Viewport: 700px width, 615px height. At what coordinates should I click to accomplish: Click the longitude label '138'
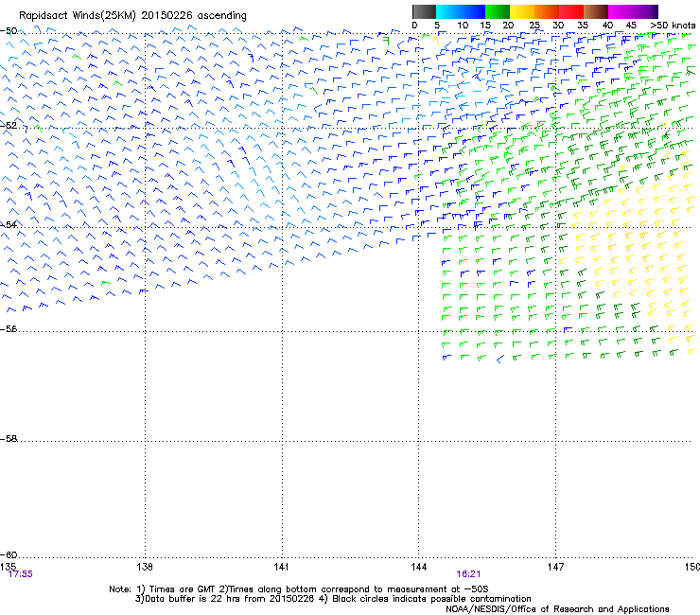tap(145, 567)
